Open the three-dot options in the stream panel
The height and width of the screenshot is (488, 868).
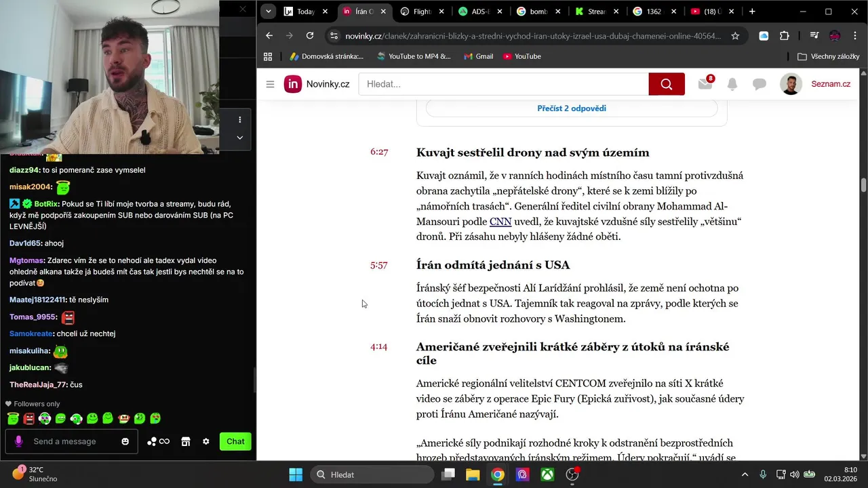click(x=239, y=120)
